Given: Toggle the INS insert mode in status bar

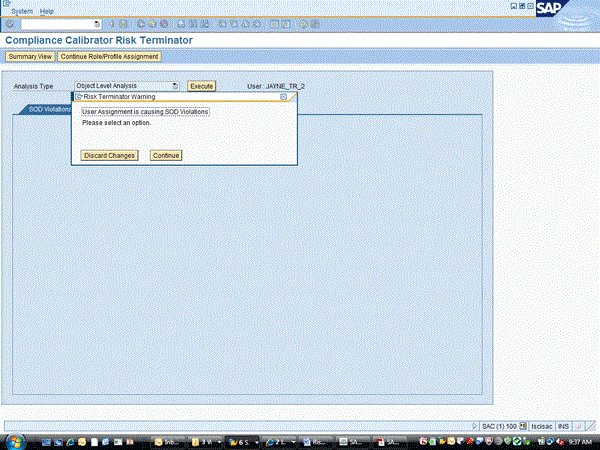Looking at the screenshot, I should pos(564,425).
